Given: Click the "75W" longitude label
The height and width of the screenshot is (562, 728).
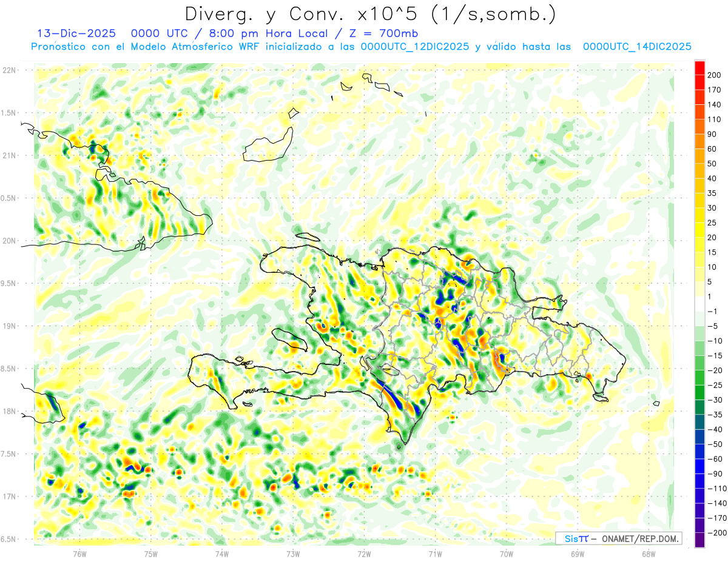Looking at the screenshot, I should 151,554.
